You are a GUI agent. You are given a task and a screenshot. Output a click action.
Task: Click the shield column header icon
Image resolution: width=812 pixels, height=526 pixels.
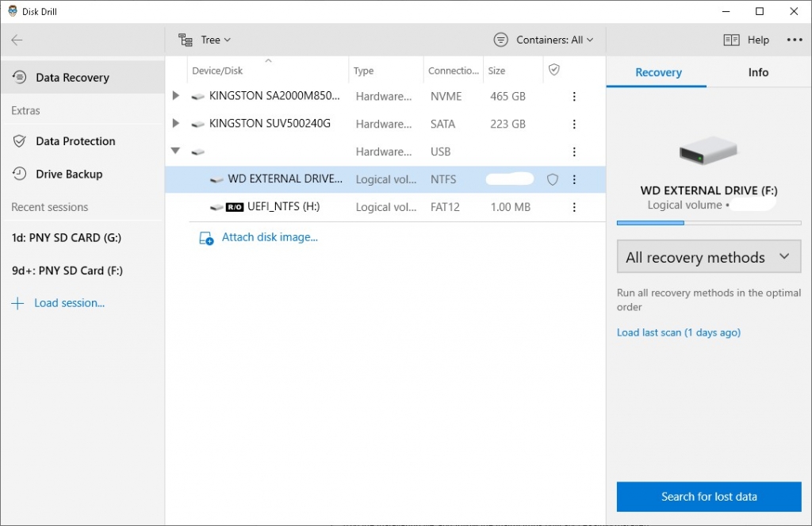[x=555, y=69]
